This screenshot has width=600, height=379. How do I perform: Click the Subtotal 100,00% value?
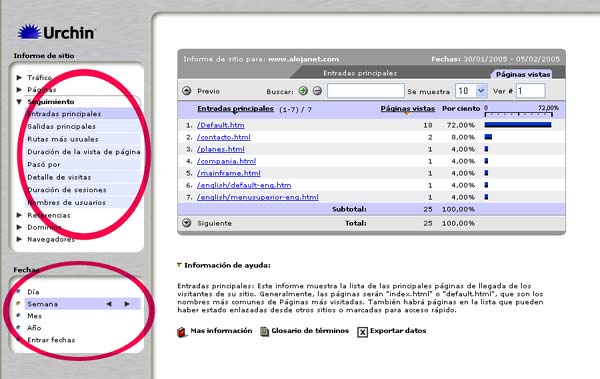click(458, 209)
